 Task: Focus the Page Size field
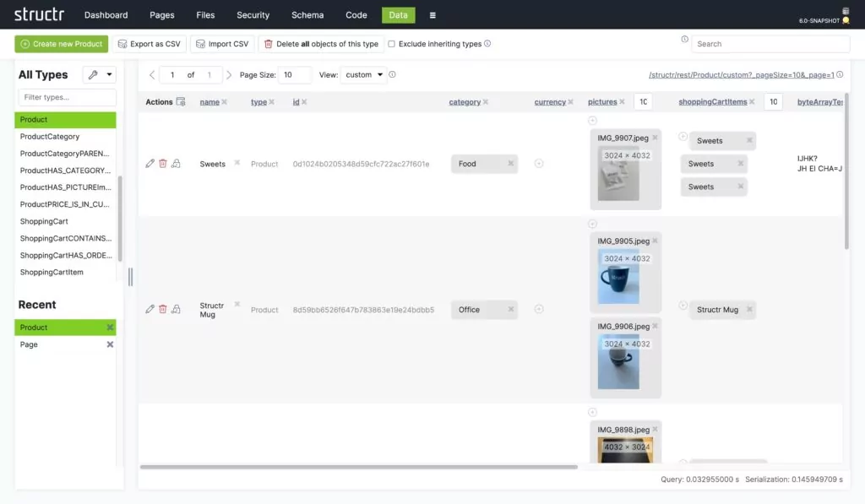295,74
